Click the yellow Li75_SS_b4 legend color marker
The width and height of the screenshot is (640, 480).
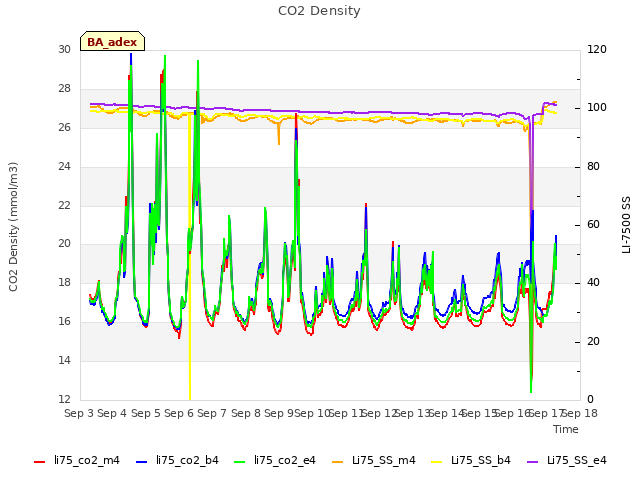(436, 462)
